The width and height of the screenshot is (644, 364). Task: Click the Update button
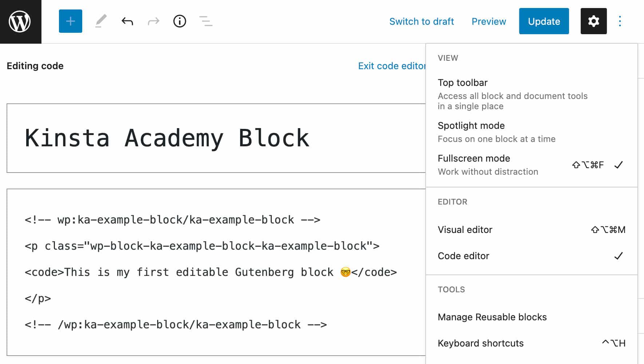544,21
